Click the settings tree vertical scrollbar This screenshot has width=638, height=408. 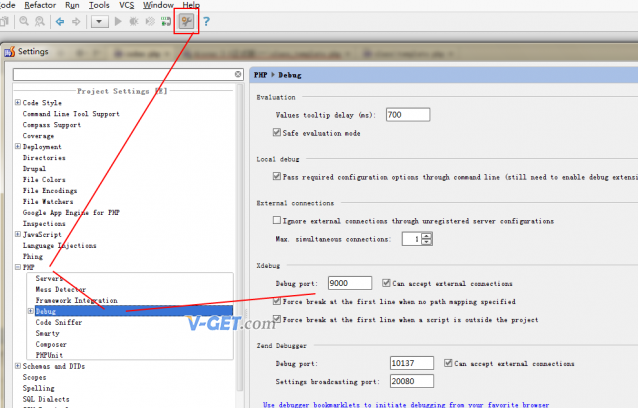(240, 236)
